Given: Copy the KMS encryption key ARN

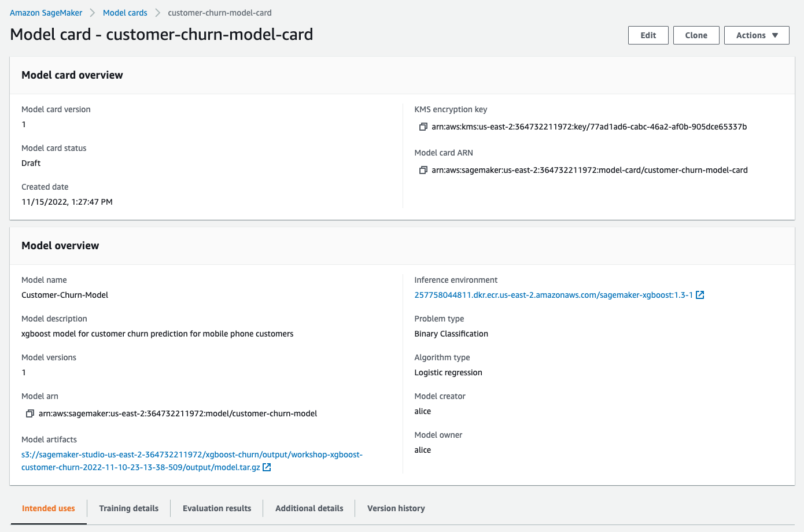Looking at the screenshot, I should tap(423, 127).
